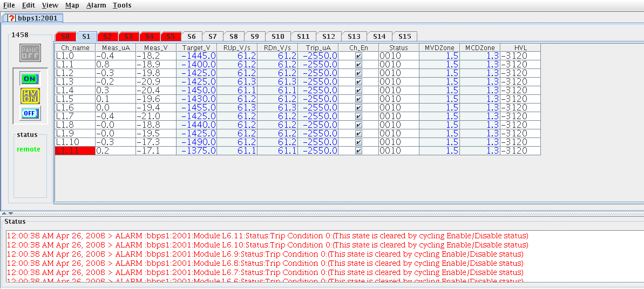Open the Map menu
This screenshot has height=289, width=644.
(x=72, y=5)
